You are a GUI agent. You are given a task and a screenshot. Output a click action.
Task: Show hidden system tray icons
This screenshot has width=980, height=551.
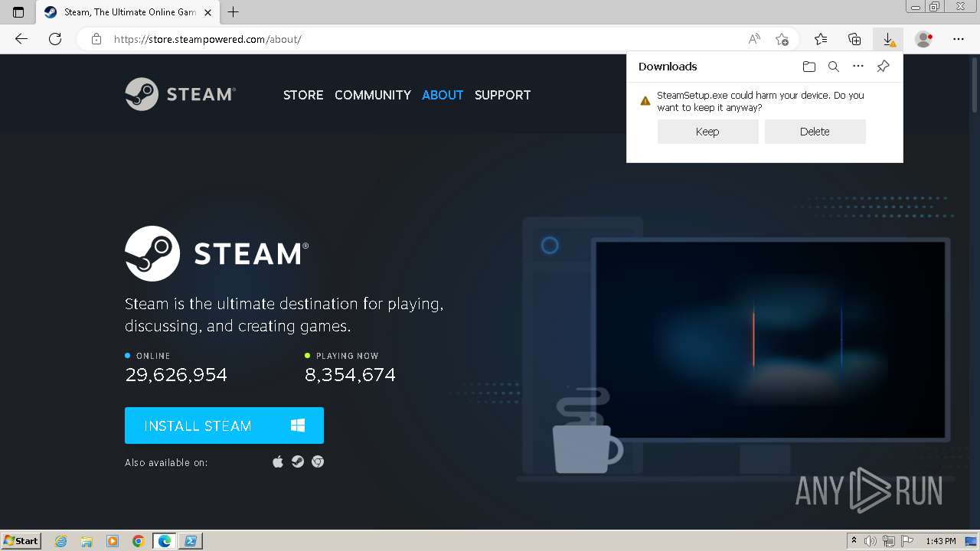pyautogui.click(x=854, y=541)
